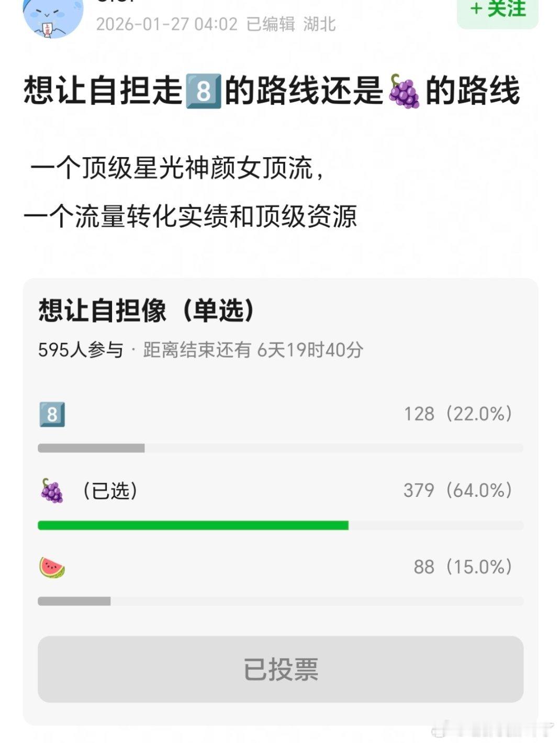Click the gray progress bar under the 8 option

point(91,448)
